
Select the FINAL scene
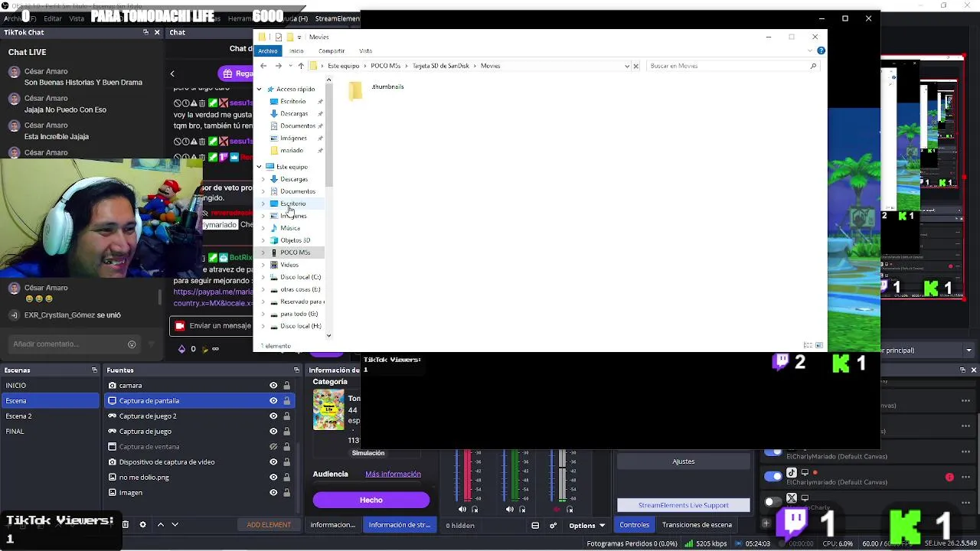pos(51,432)
